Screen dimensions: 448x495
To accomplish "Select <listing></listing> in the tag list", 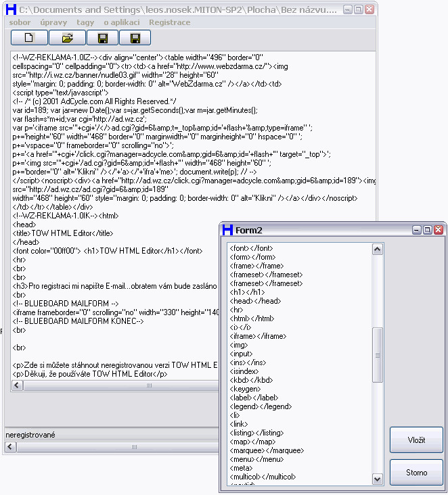I will click(x=256, y=433).
